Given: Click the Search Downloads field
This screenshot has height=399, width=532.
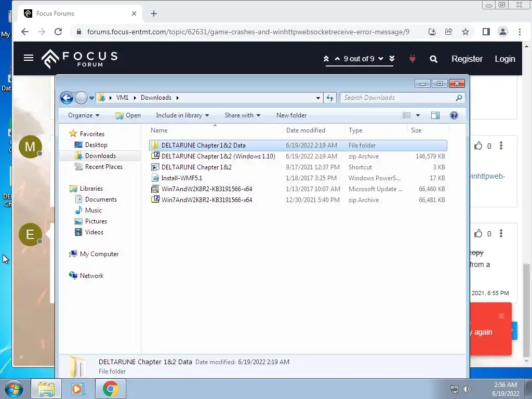Looking at the screenshot, I should point(403,98).
